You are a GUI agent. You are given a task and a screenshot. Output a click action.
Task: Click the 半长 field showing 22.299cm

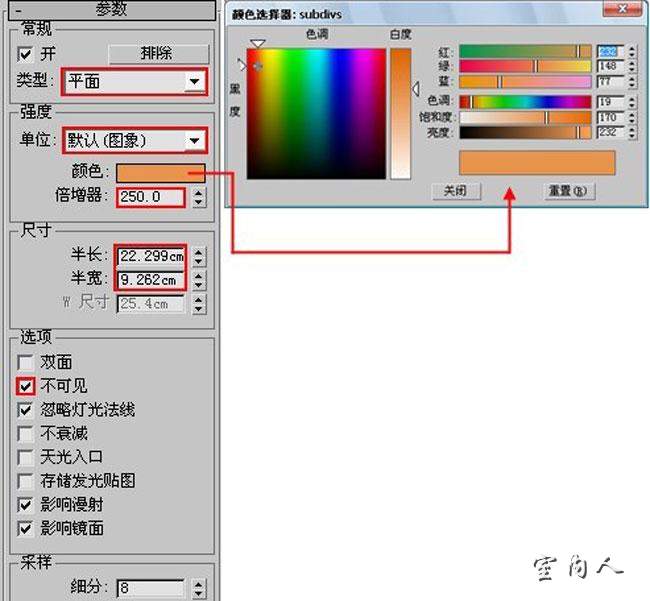tap(151, 256)
